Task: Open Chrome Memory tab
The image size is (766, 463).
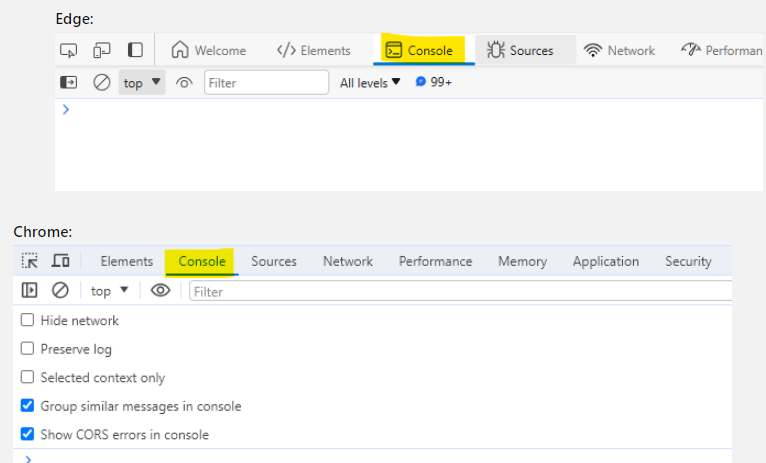Action: [522, 261]
